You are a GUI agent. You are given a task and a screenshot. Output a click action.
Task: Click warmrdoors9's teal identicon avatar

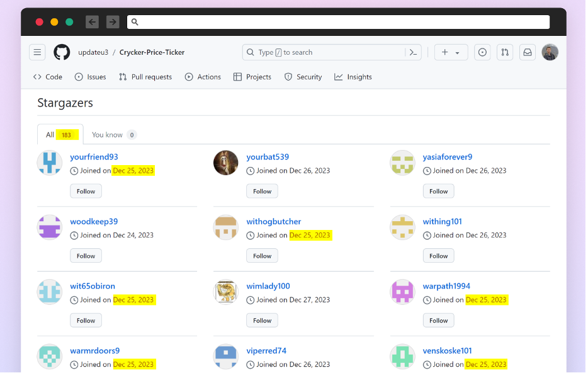click(50, 357)
